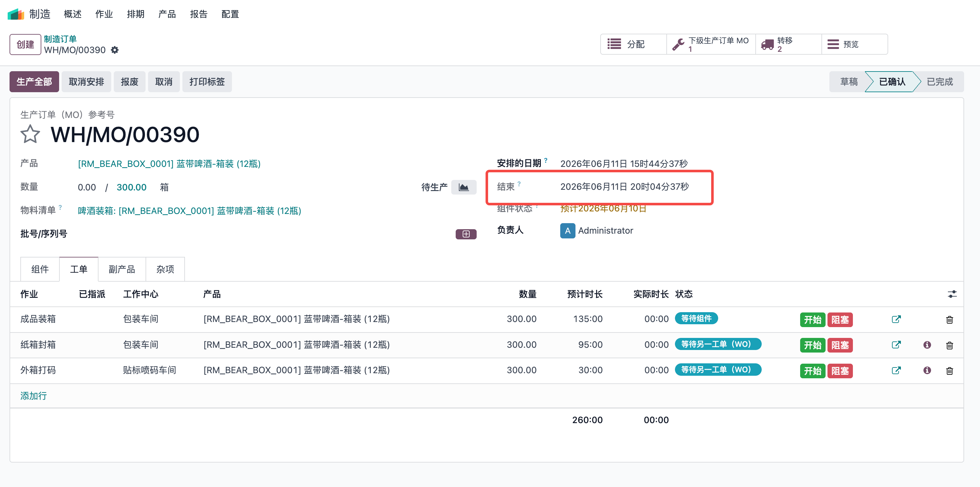This screenshot has width=980, height=487.
Task: Start the 成品装箱 work order
Action: pyautogui.click(x=812, y=320)
